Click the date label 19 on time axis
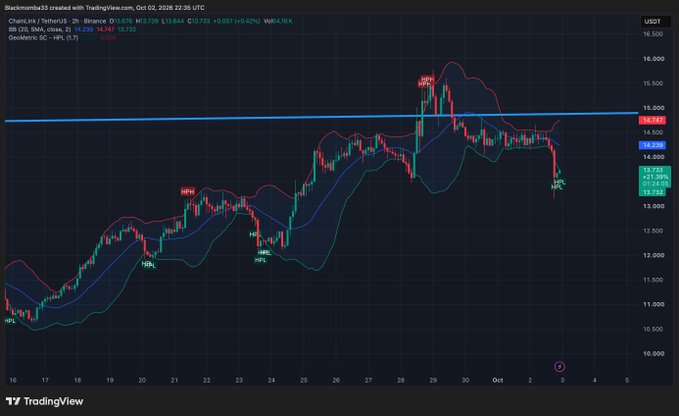The height and width of the screenshot is (416, 679). [110, 380]
